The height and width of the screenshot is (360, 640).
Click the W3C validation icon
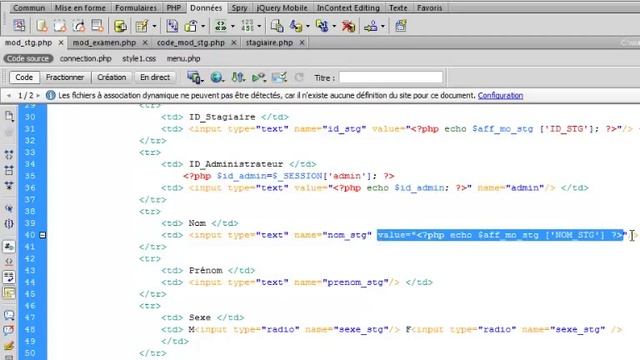click(259, 77)
